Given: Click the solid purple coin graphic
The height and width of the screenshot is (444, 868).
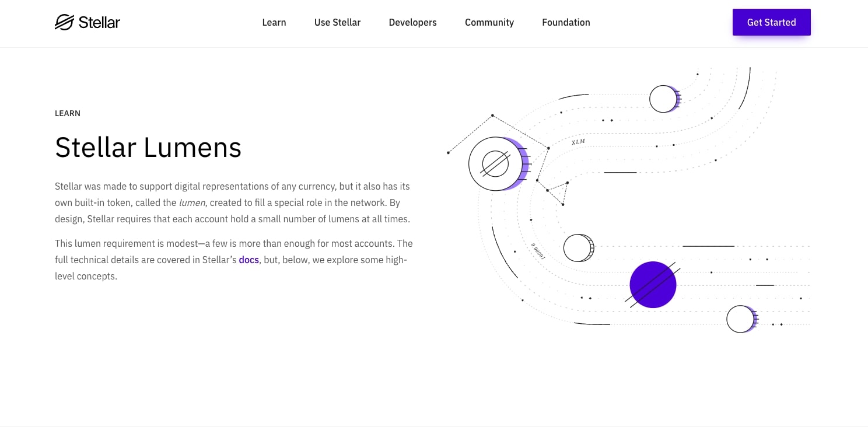Looking at the screenshot, I should coord(653,285).
